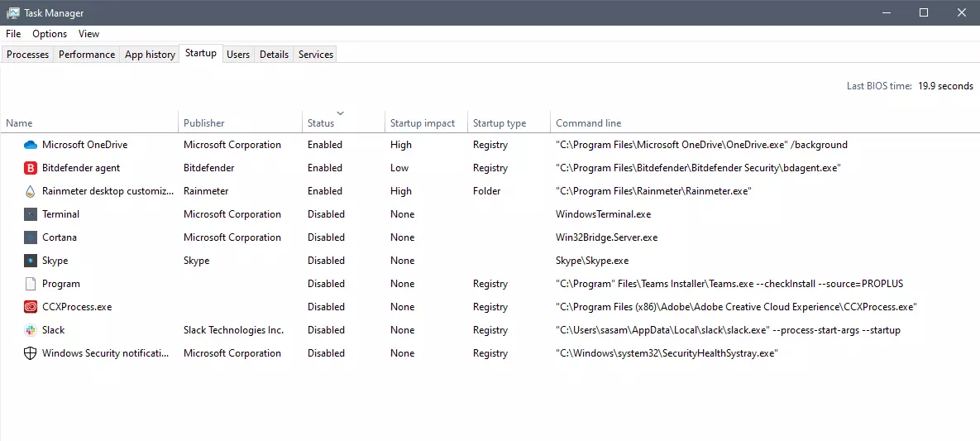Click the blank file icon beside Program
The width and height of the screenshot is (980, 441).
[31, 284]
